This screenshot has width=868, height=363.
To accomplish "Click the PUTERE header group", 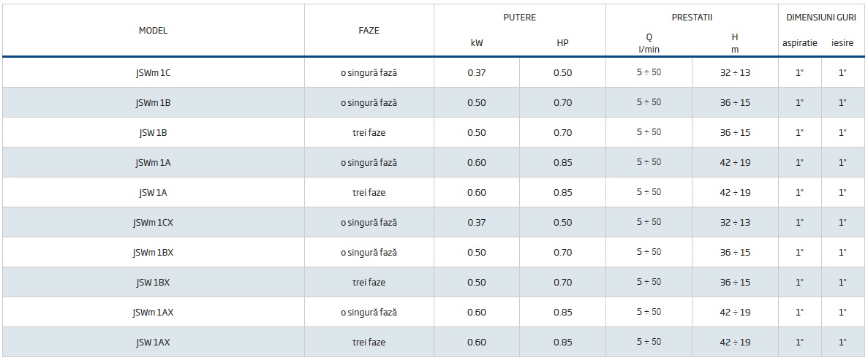I will click(x=519, y=18).
